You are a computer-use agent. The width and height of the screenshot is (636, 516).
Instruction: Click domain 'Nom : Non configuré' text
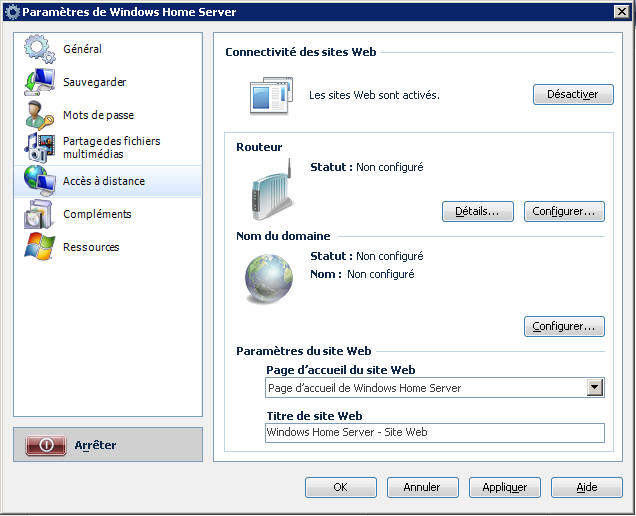point(362,274)
